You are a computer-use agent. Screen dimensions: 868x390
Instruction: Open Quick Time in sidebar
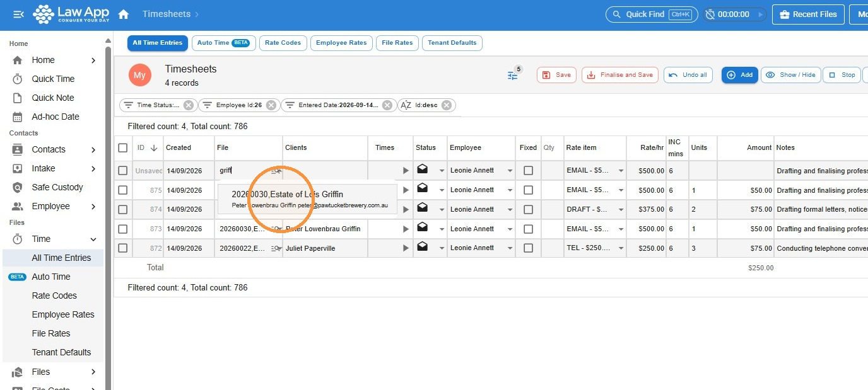53,79
